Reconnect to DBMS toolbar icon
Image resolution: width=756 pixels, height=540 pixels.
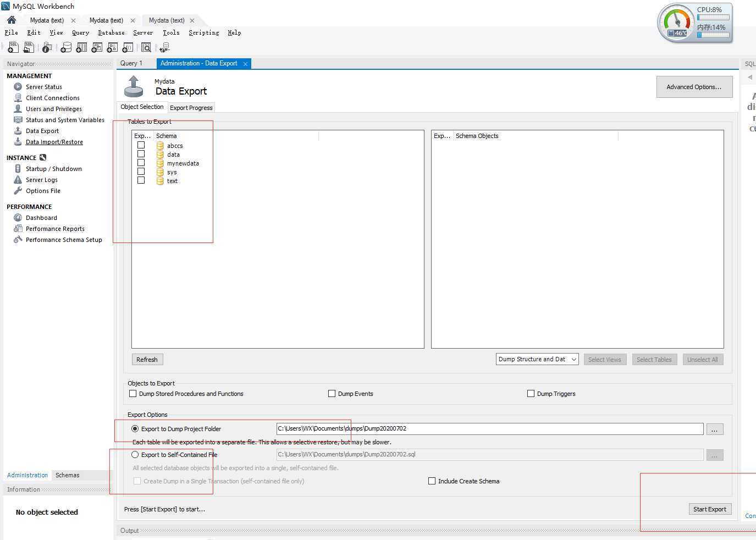pos(164,48)
